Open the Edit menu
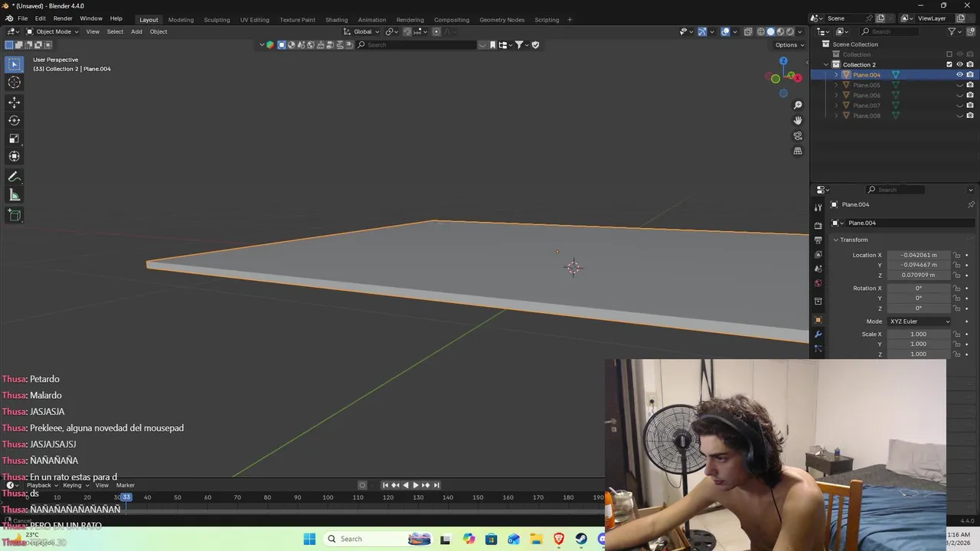This screenshot has width=980, height=551. pyautogui.click(x=40, y=18)
